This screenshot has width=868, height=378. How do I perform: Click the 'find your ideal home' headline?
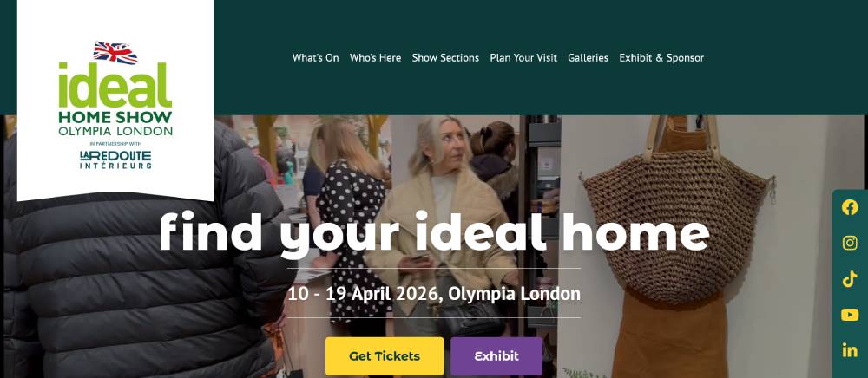tap(434, 233)
